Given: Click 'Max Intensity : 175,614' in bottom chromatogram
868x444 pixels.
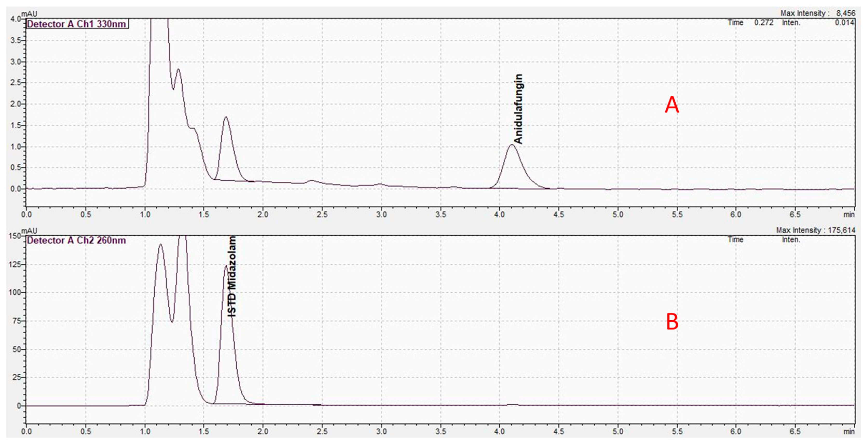Looking at the screenshot, I should 816,230.
